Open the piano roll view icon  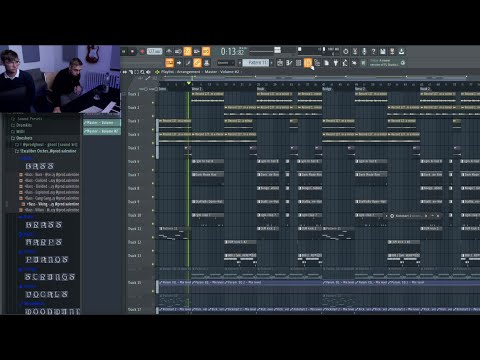pos(289,63)
